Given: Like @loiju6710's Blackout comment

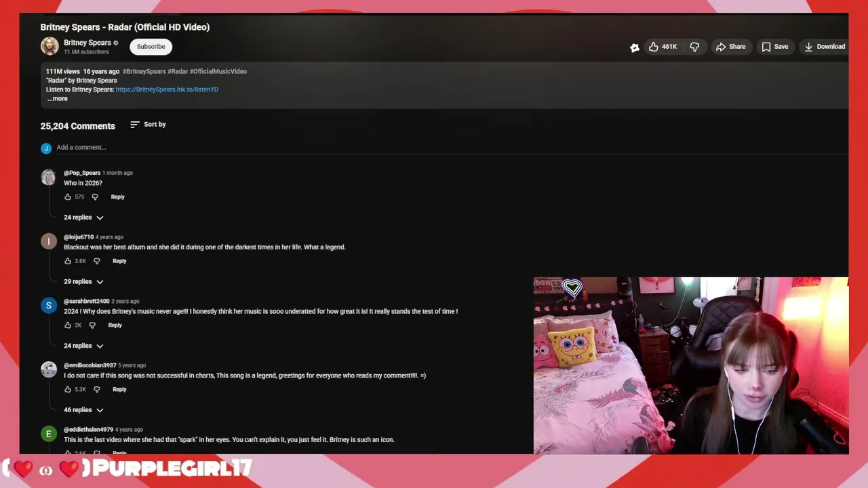Looking at the screenshot, I should point(68,261).
